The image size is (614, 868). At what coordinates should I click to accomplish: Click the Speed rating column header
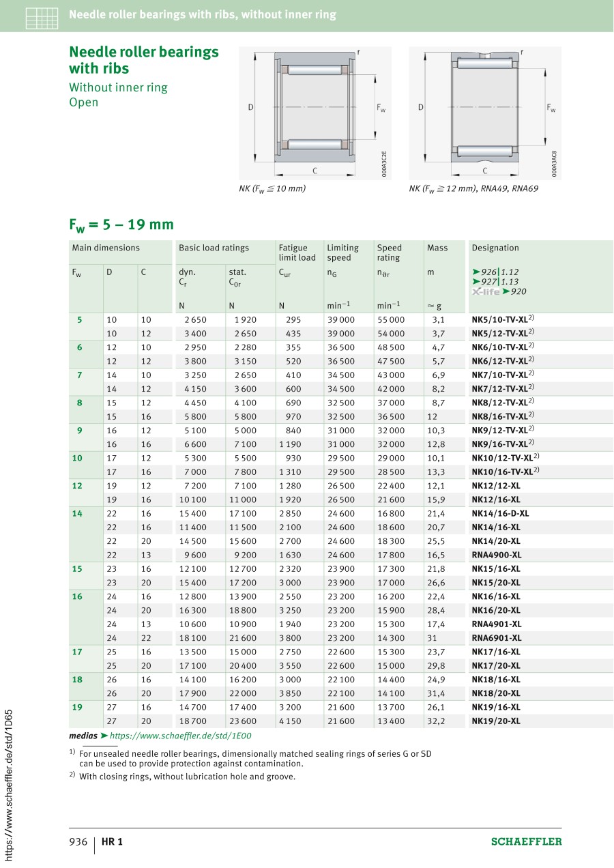390,252
